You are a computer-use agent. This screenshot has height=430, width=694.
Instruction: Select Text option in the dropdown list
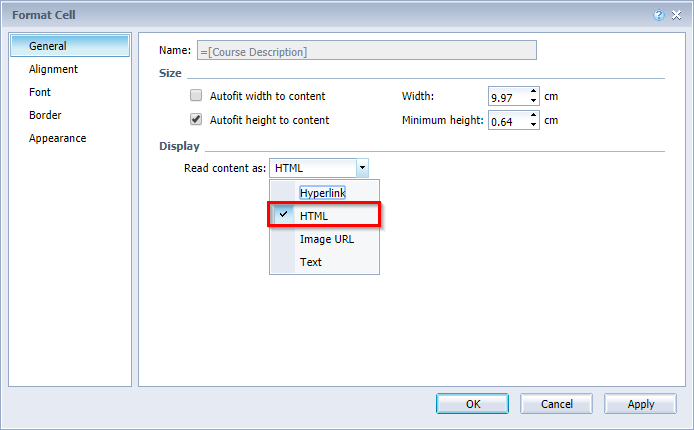pos(311,262)
